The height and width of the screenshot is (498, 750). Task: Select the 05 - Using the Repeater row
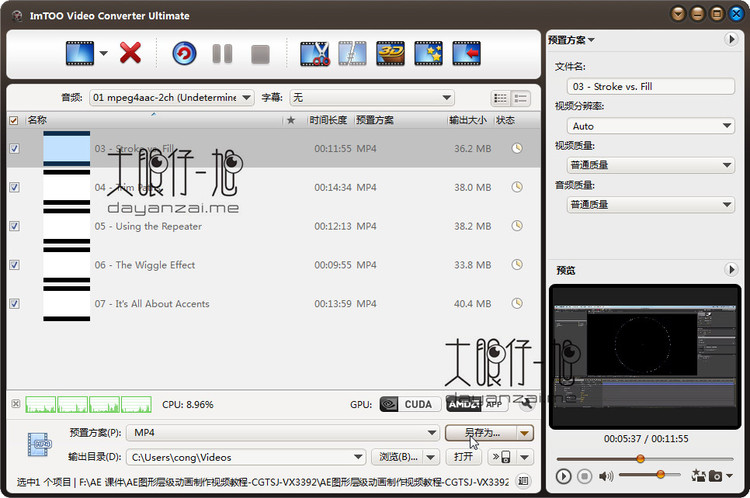[274, 226]
